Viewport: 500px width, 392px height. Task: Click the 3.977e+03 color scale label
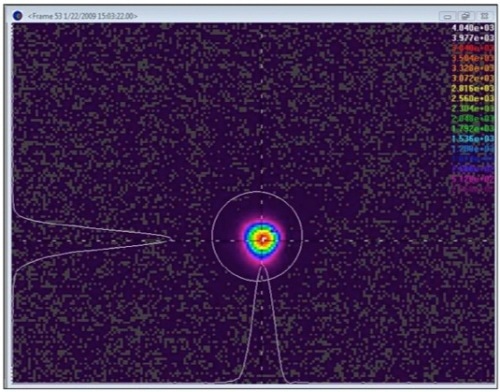click(x=473, y=38)
